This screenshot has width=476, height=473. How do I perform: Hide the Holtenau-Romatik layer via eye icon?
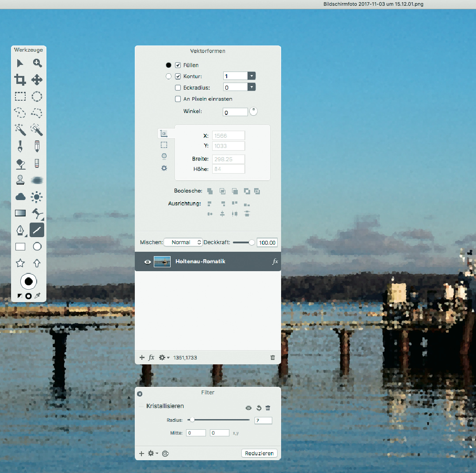click(148, 262)
